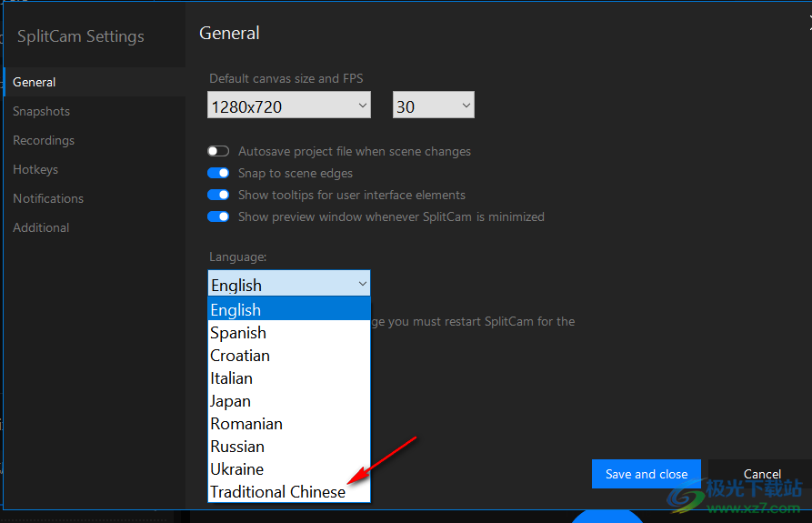Choose Spanish from the language list
Viewport: 812px width, 523px height.
coord(289,332)
